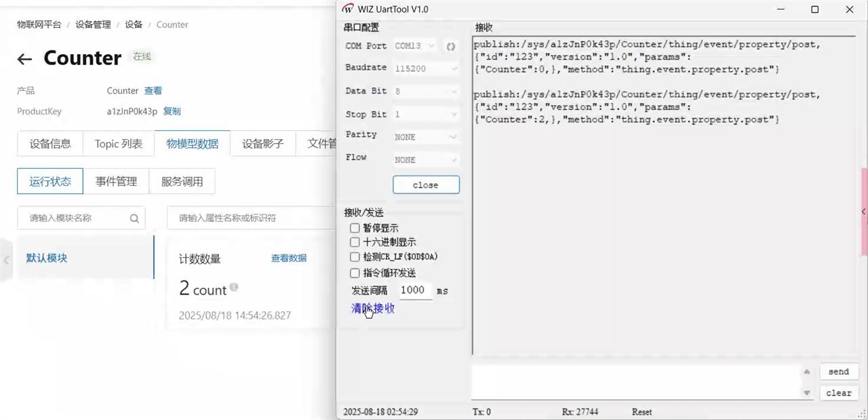The width and height of the screenshot is (868, 420).
Task: Switch to the 服务调用 sub-tab
Action: 182,182
